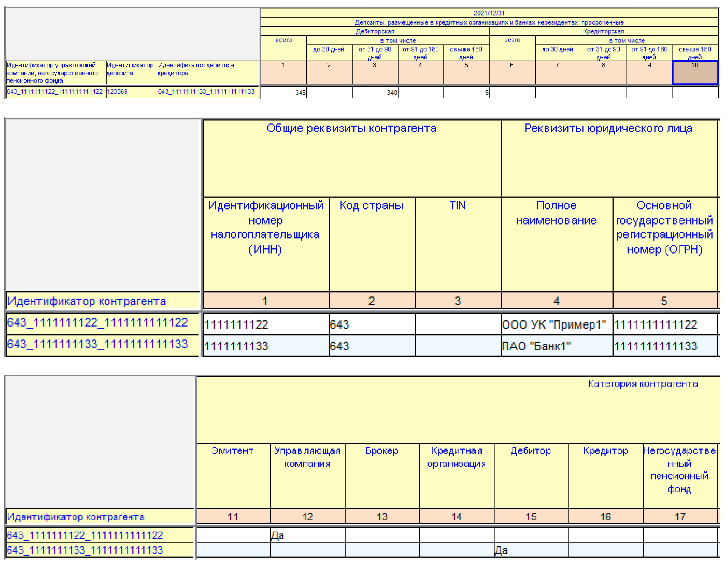The image size is (728, 565).
Task: Click the cell containing value 340
Action: tap(375, 92)
